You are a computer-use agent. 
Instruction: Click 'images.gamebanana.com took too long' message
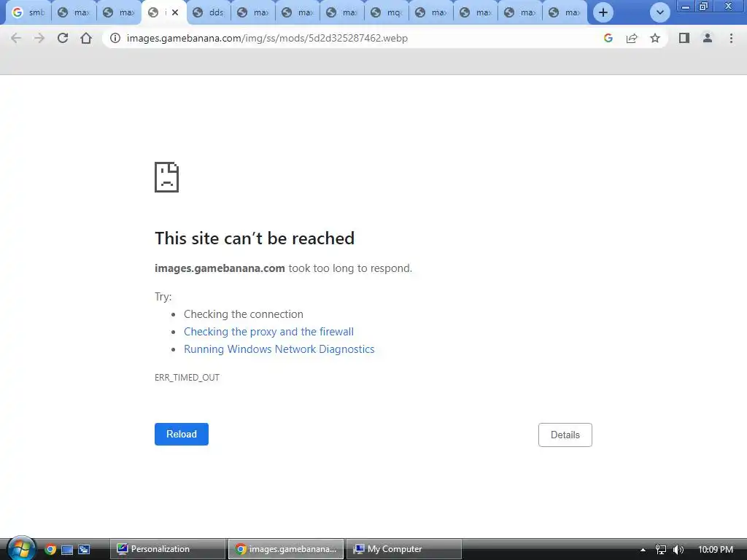point(284,268)
